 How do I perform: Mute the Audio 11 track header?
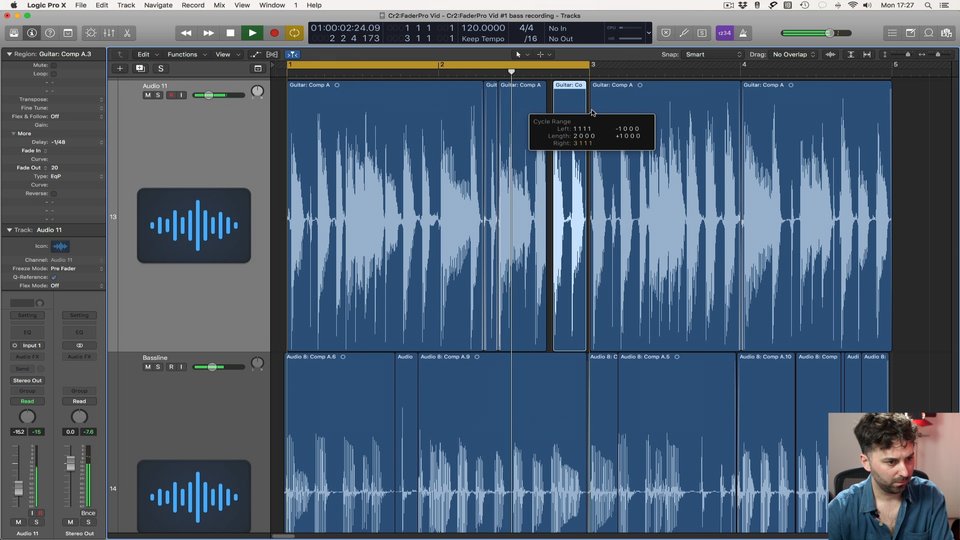148,95
